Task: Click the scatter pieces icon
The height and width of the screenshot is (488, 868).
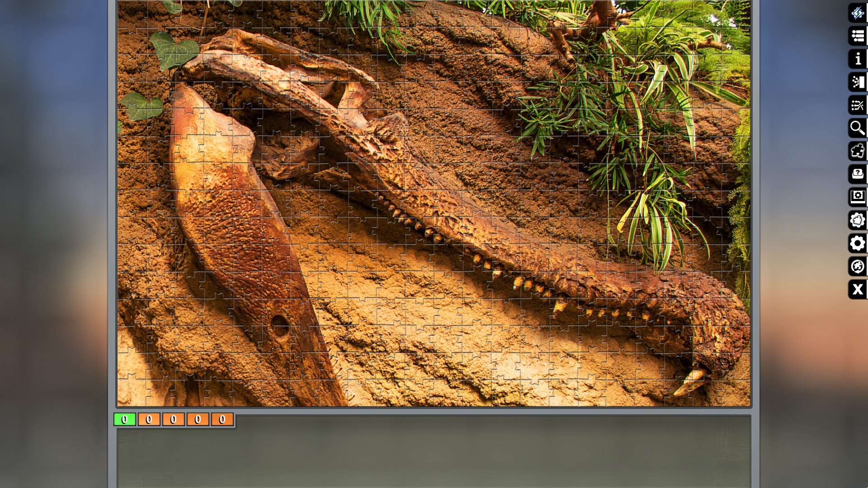Action: (x=858, y=105)
